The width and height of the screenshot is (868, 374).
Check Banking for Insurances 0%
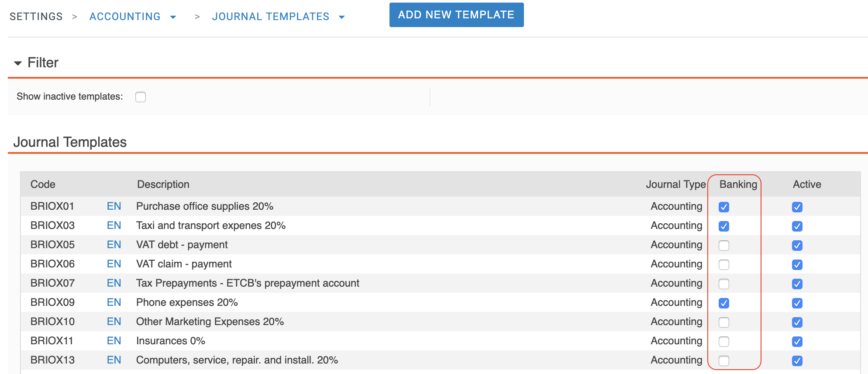724,342
